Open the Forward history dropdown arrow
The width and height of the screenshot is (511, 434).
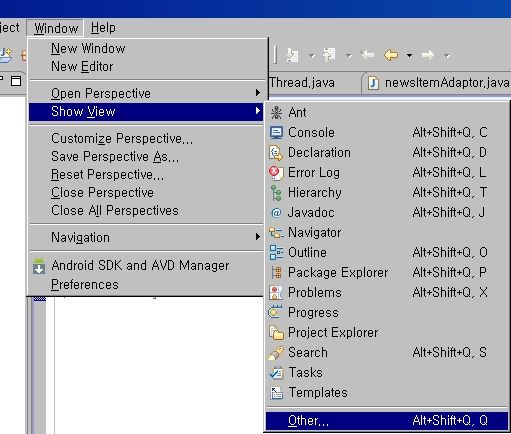click(x=447, y=56)
